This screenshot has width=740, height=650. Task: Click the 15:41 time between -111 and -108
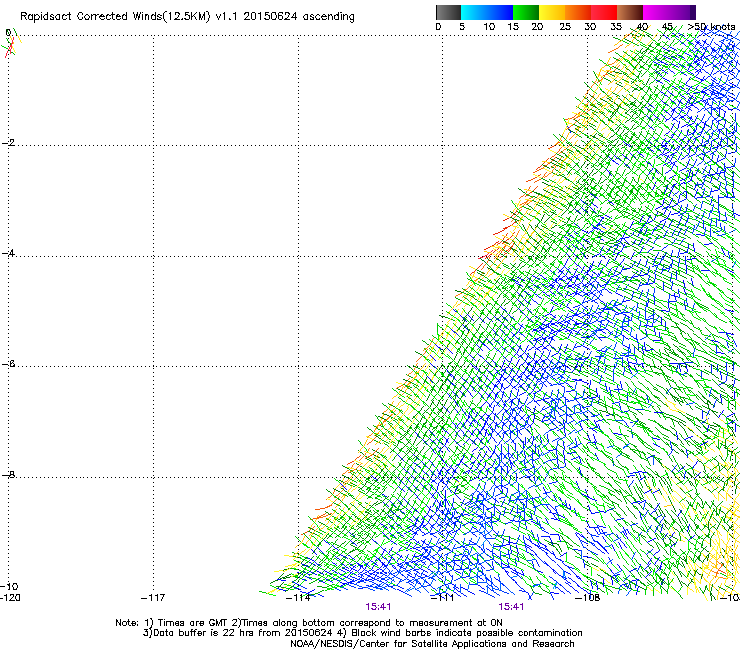coord(511,607)
